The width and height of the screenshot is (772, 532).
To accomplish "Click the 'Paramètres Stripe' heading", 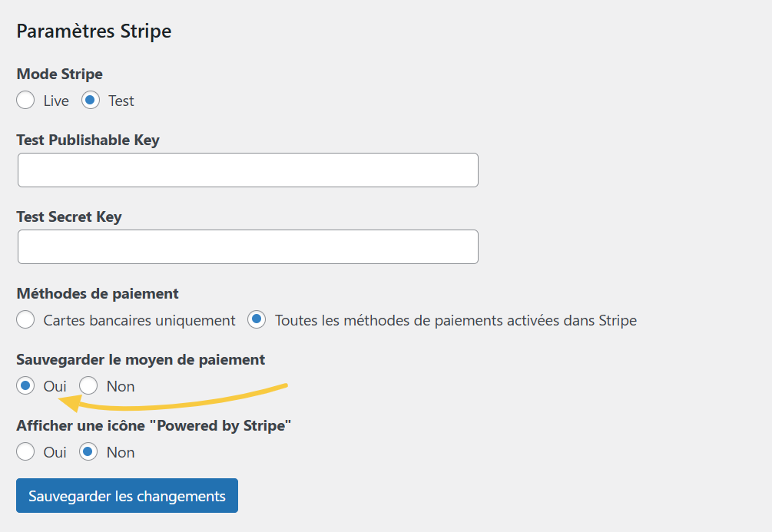I will click(x=94, y=31).
